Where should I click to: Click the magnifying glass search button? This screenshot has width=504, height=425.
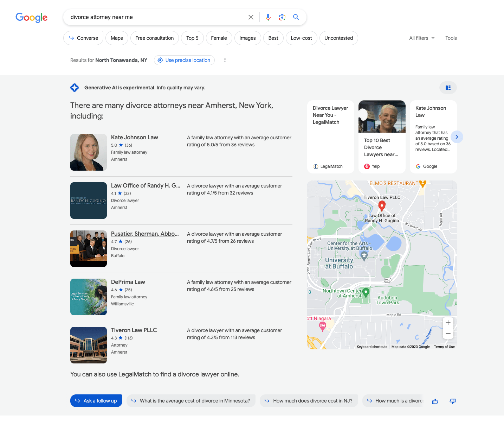point(296,17)
